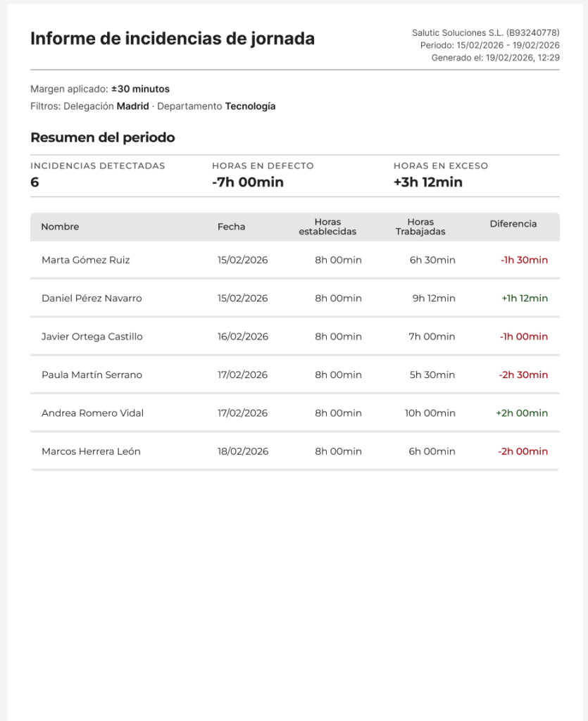Click the Horas en defecto -7h 00min total

pos(248,182)
